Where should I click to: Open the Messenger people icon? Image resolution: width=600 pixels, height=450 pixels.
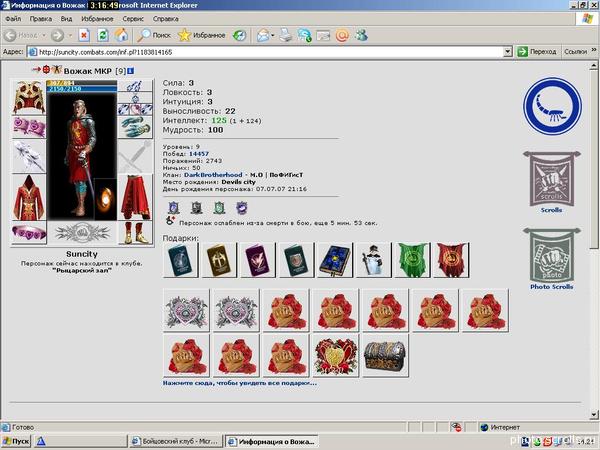click(361, 35)
